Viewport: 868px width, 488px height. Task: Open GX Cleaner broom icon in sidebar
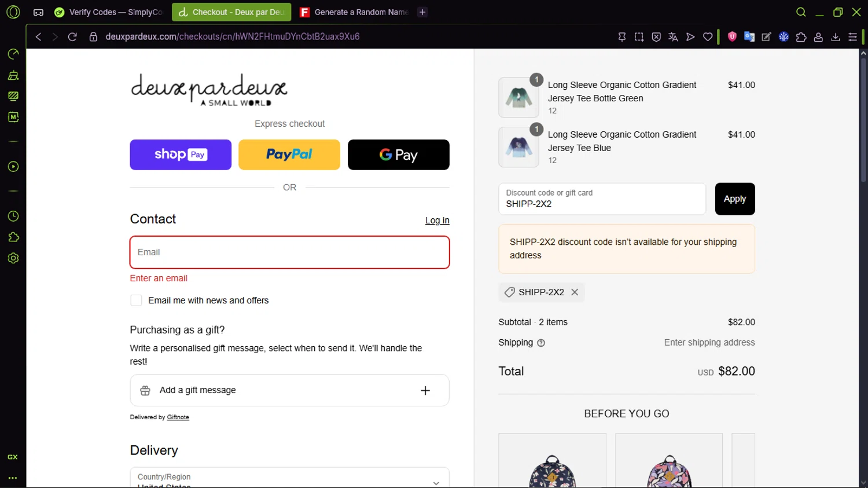click(13, 75)
